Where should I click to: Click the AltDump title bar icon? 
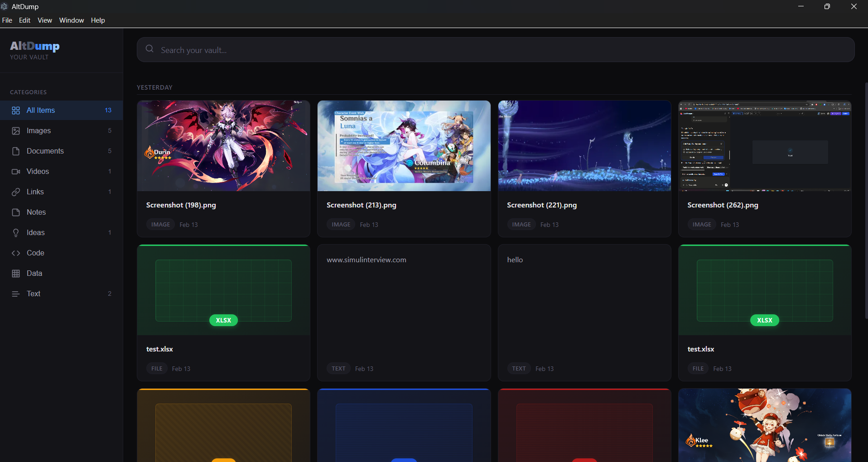click(x=5, y=6)
